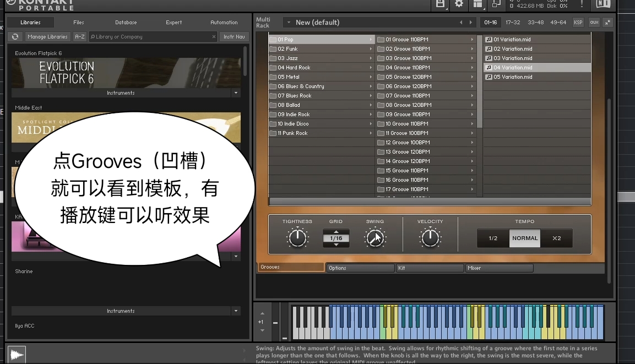Expand 15 Groove 110BPM folder
Screen dimensions: 635x364
[426, 171]
